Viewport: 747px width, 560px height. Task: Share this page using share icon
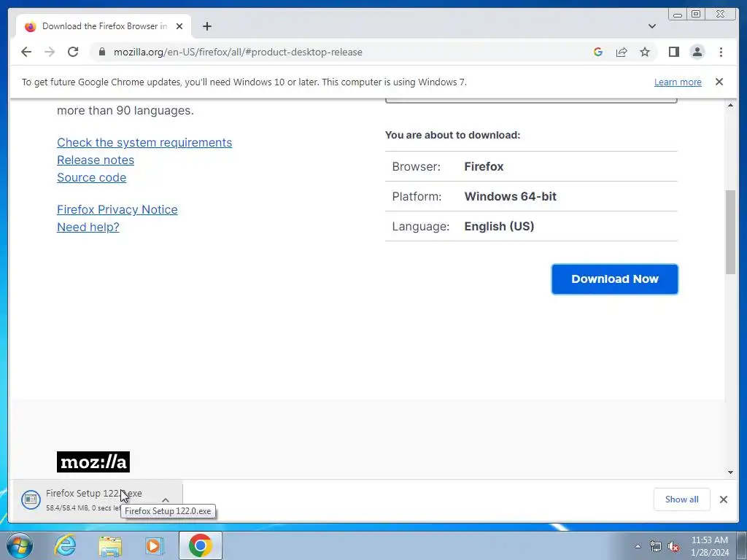click(622, 52)
